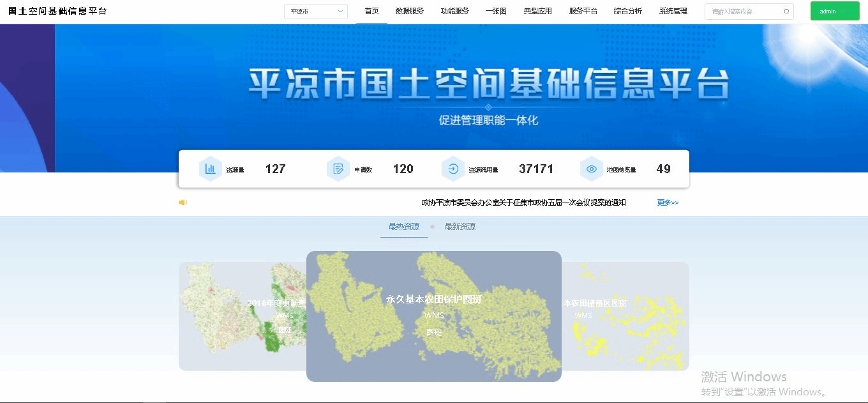868x403 pixels.
Task: Focus the search content input field
Action: (x=742, y=11)
